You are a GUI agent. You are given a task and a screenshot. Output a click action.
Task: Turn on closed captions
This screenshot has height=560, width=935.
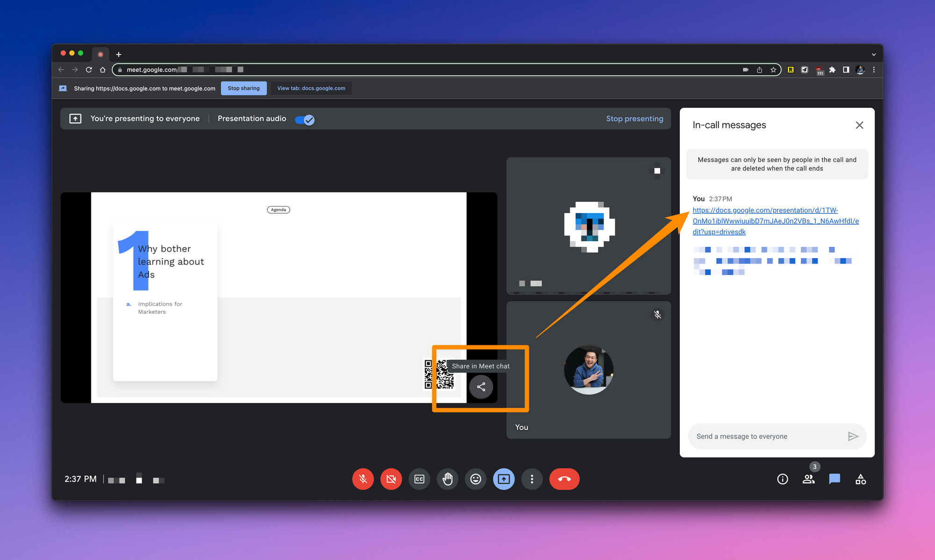(419, 479)
